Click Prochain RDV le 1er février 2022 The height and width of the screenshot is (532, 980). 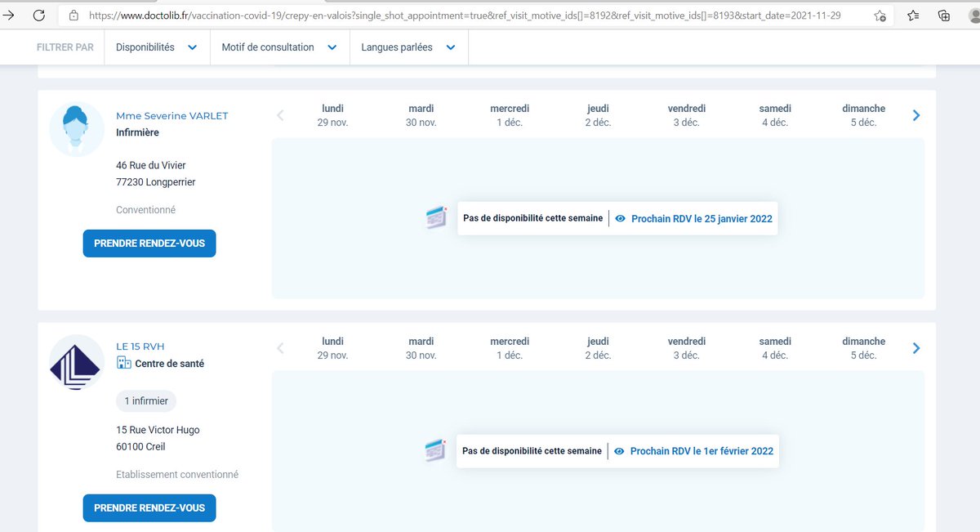702,451
